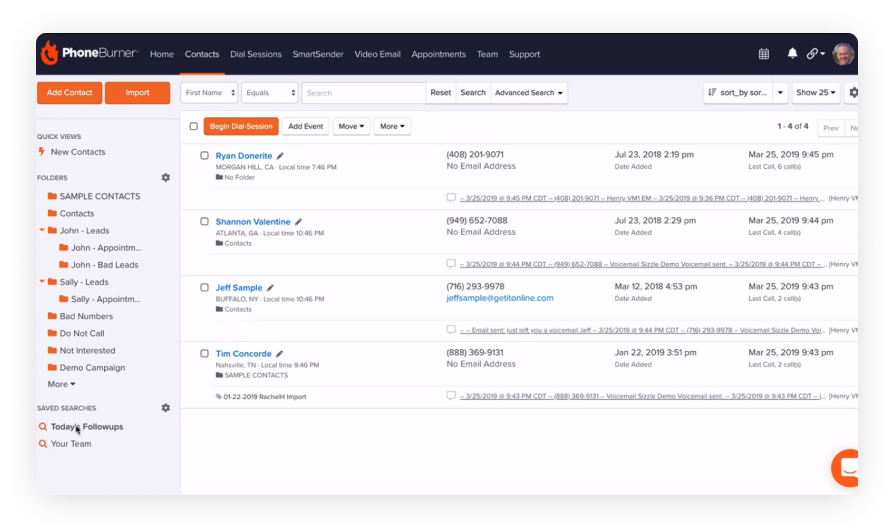Click the Today's Followups search icon
This screenshot has height=528, width=894.
[x=43, y=427]
